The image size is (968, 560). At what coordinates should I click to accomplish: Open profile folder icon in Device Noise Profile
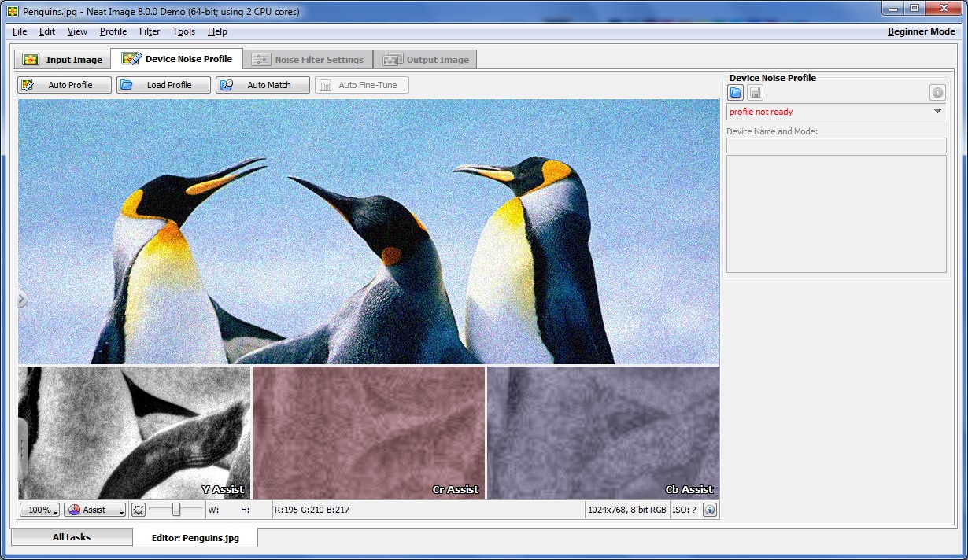(x=735, y=93)
